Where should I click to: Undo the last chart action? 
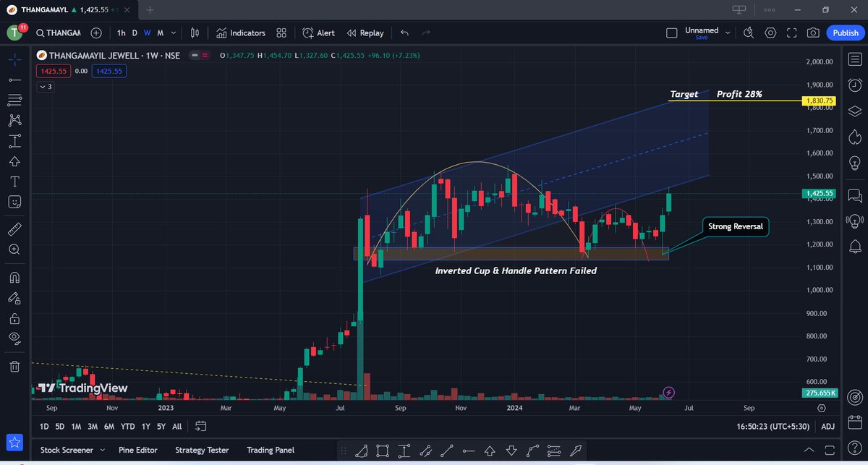[404, 33]
